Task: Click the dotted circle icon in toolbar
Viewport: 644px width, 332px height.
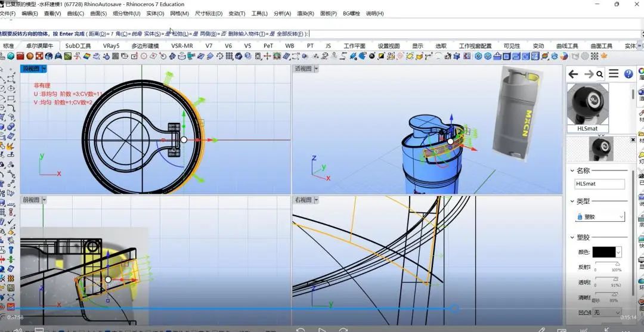Action: (219, 56)
